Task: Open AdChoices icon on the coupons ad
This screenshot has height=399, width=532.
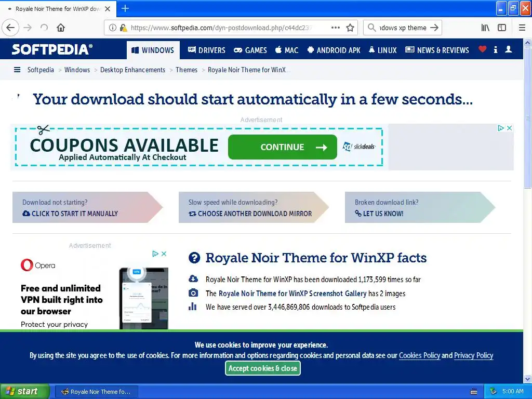Action: [501, 128]
